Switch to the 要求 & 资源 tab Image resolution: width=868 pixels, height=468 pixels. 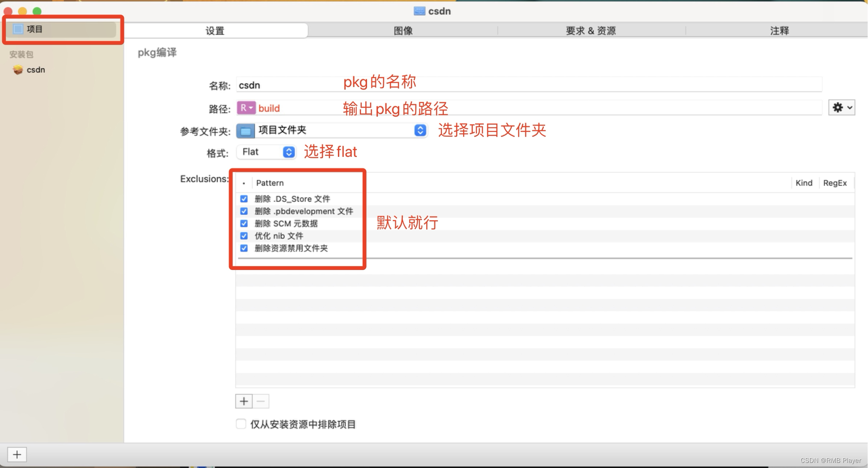591,31
